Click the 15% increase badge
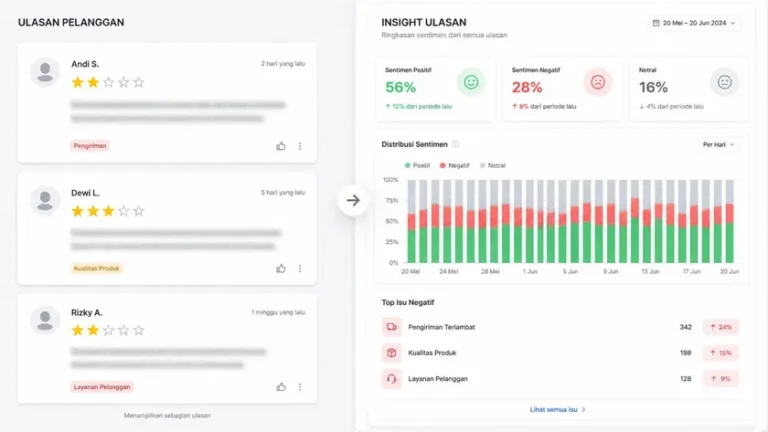Viewport: 768px width, 432px height. [720, 353]
